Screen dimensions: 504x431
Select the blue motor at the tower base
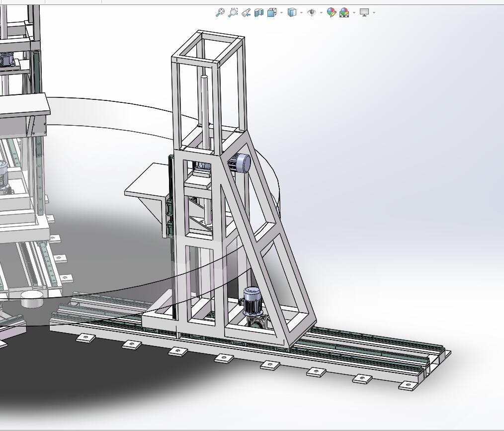tap(252, 301)
